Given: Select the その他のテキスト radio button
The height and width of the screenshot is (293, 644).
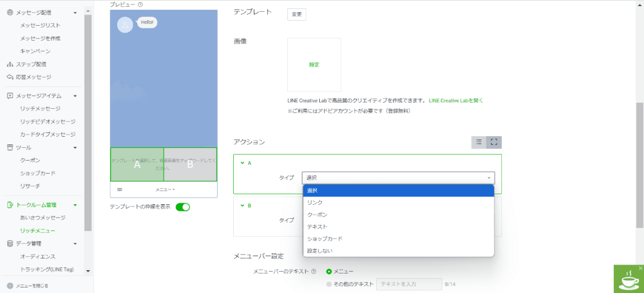Looking at the screenshot, I should click(329, 284).
